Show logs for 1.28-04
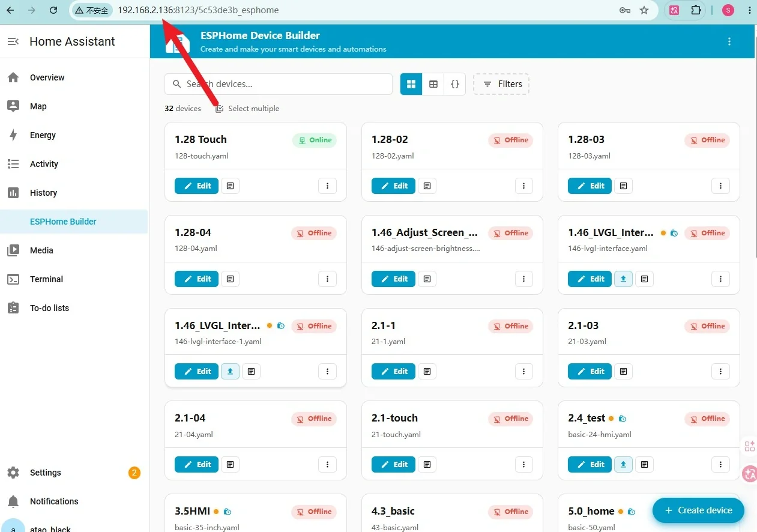The height and width of the screenshot is (532, 757). [231, 279]
